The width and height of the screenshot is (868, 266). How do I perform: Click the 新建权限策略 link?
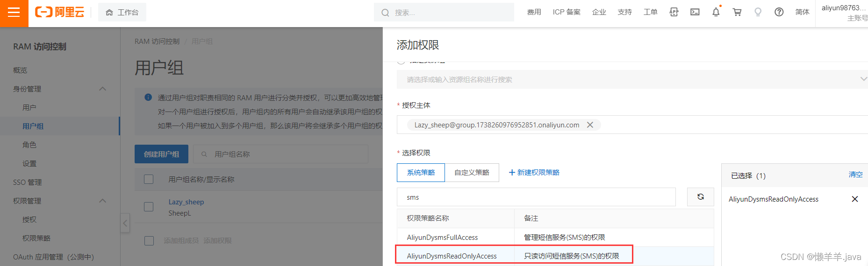[534, 173]
